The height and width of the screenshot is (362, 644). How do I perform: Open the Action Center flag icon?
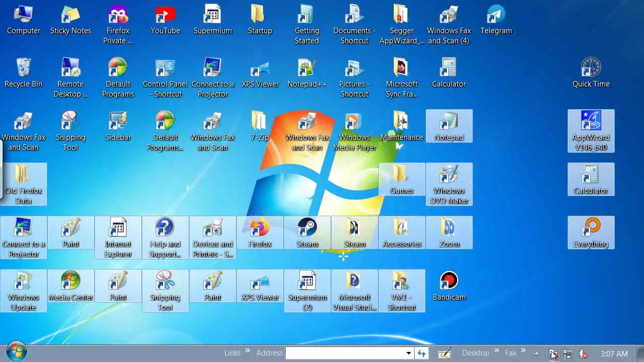click(552, 354)
